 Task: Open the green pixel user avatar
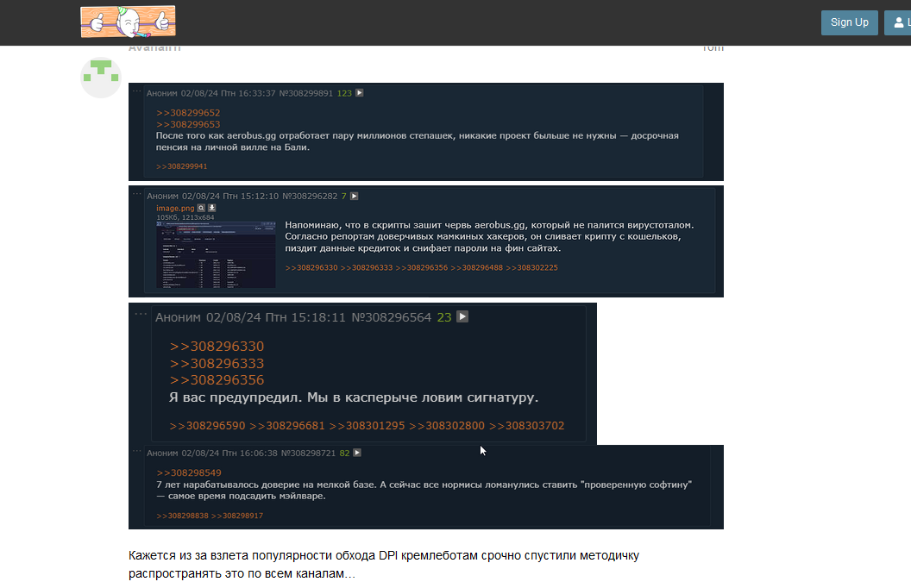(x=101, y=78)
